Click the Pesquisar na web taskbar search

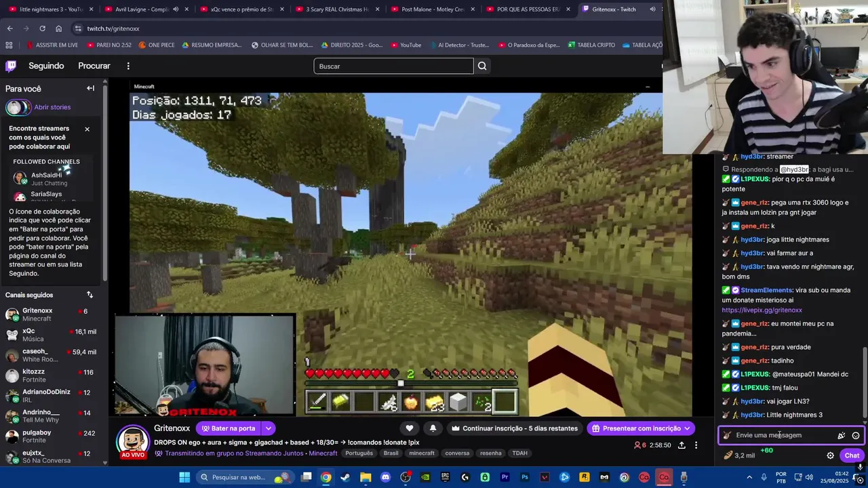(245, 477)
